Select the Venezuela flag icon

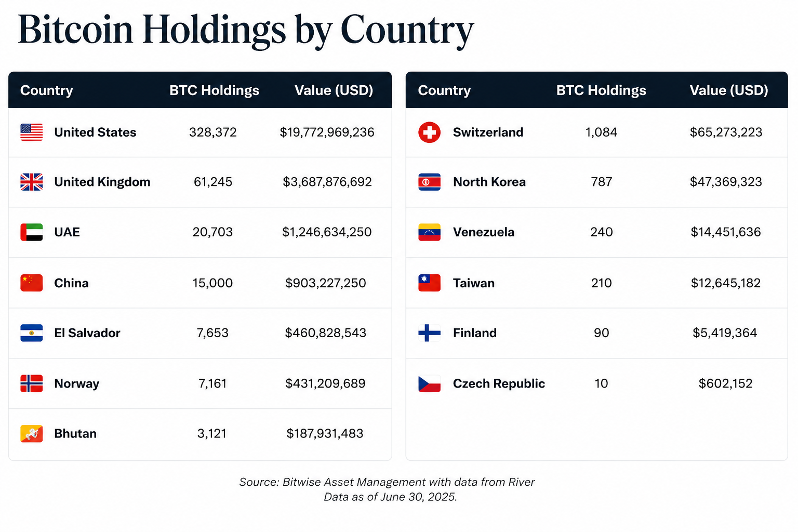click(430, 232)
